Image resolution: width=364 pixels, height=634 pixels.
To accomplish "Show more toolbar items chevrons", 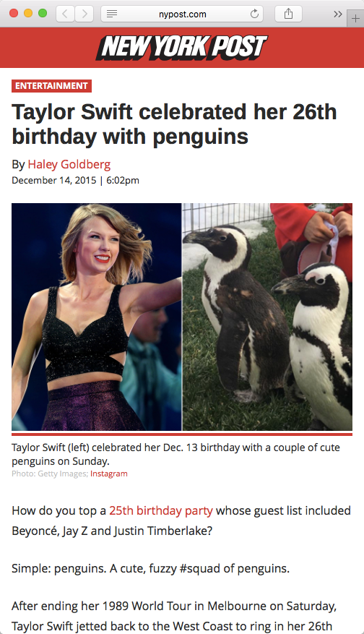I will tap(338, 14).
